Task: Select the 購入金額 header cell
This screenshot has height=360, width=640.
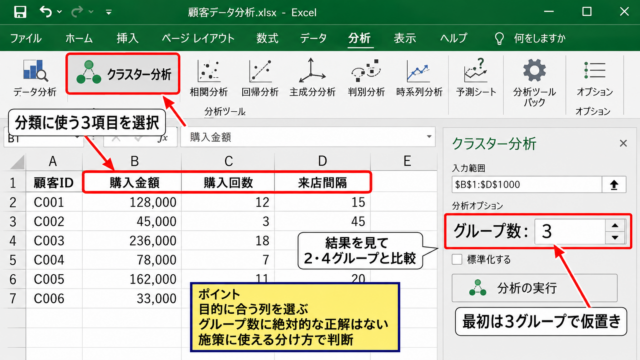Action: click(x=133, y=182)
